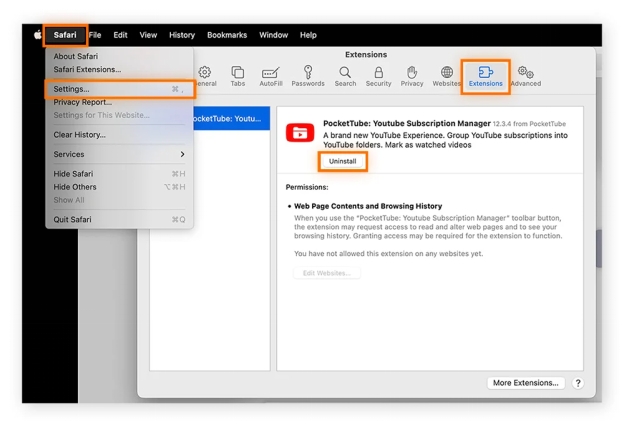Open the Window menu

273,35
